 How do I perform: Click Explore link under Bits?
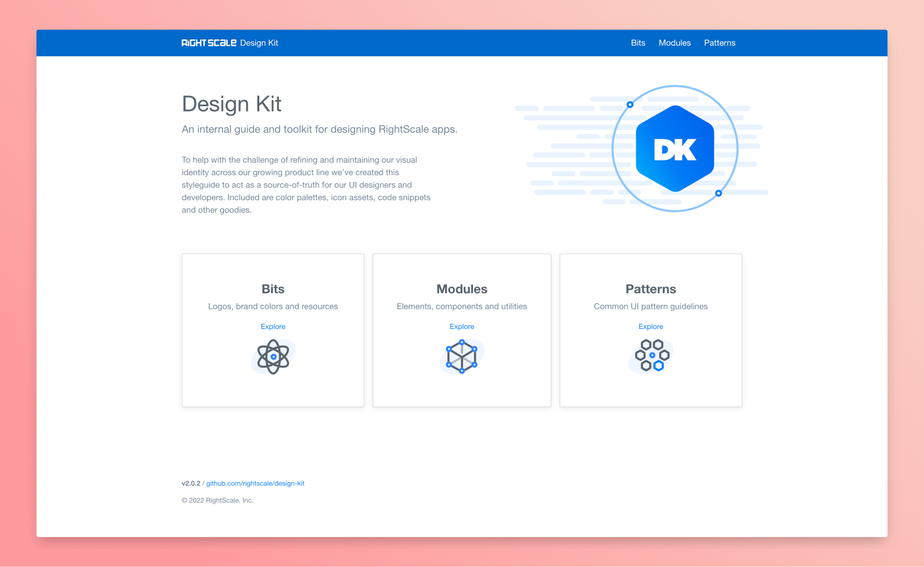273,327
